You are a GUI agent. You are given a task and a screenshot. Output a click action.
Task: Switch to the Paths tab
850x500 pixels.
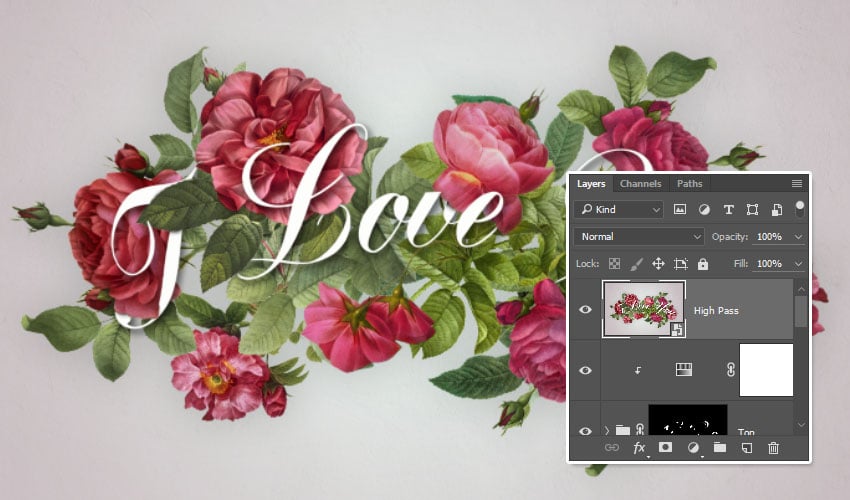(690, 184)
